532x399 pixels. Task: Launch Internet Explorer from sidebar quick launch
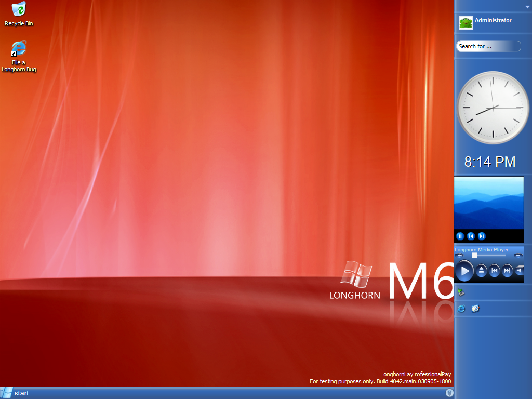461,309
